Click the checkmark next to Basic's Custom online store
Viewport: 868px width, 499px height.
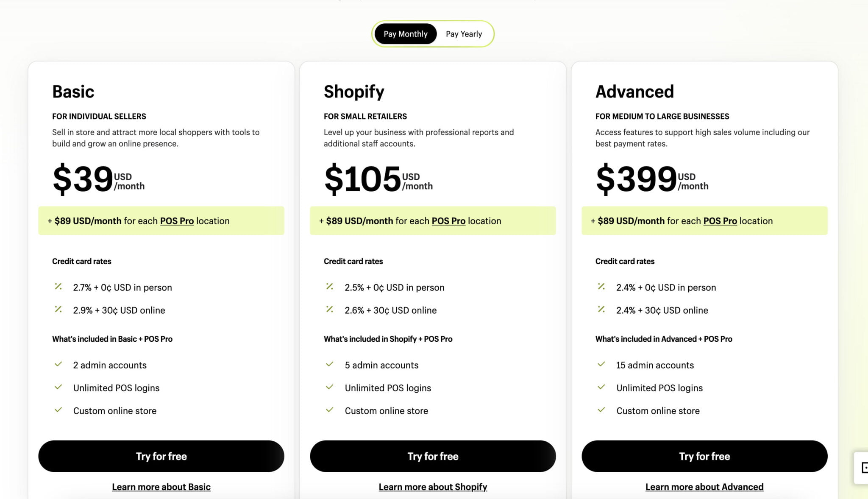click(58, 410)
